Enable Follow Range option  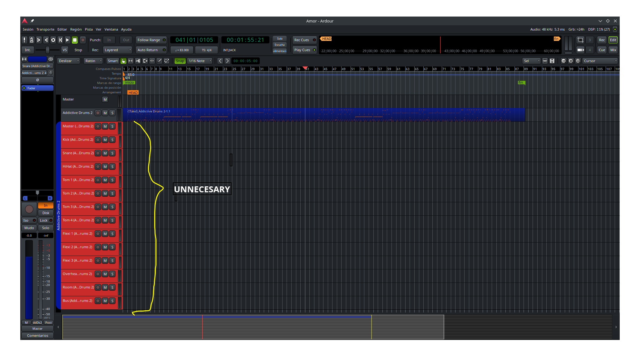tap(151, 40)
